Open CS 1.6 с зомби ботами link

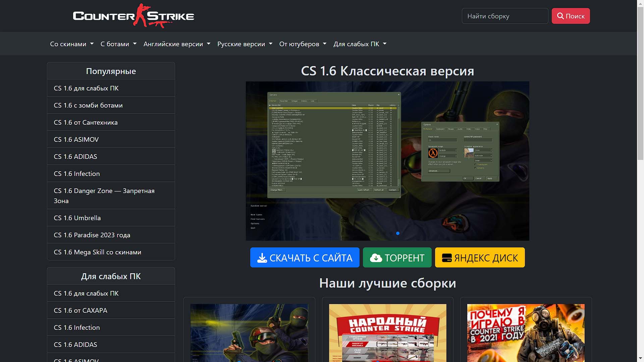(x=88, y=105)
